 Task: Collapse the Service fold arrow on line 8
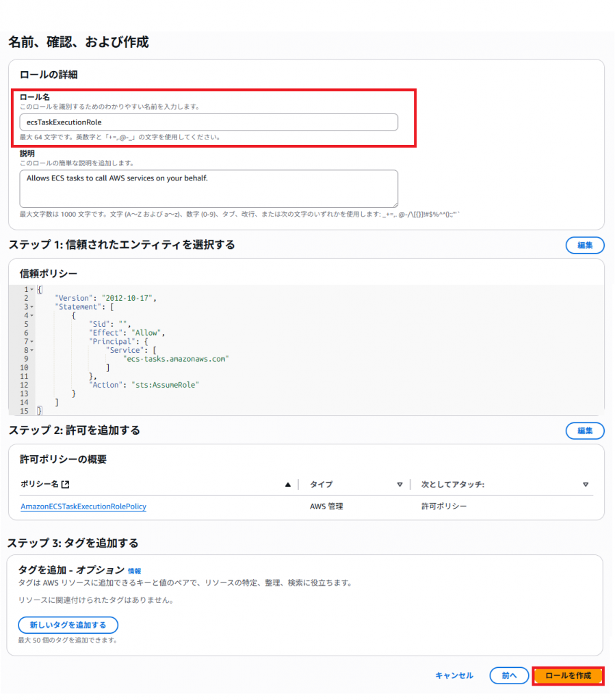[31, 350]
